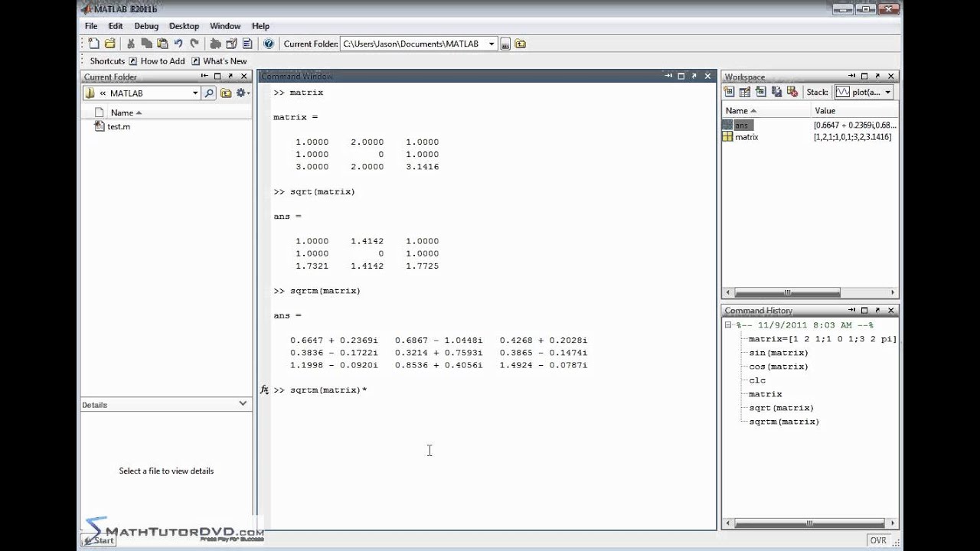
Task: Open gear actions menu in Current Folder
Action: (243, 93)
